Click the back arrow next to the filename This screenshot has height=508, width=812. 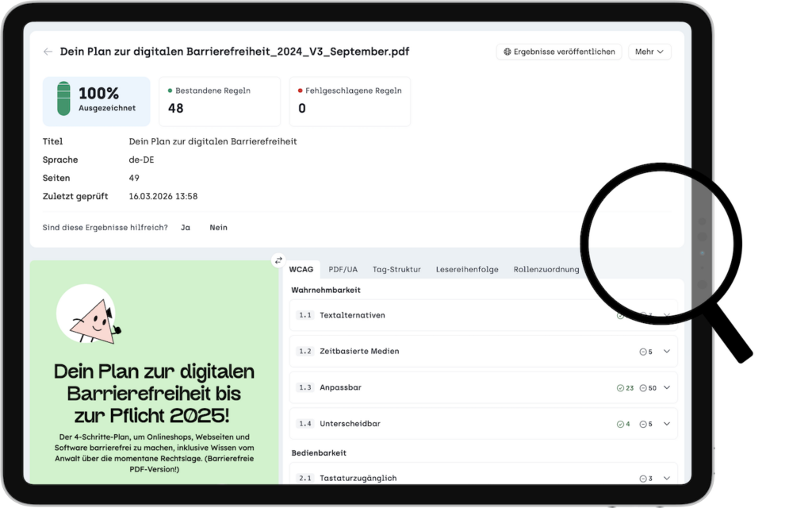(x=48, y=51)
